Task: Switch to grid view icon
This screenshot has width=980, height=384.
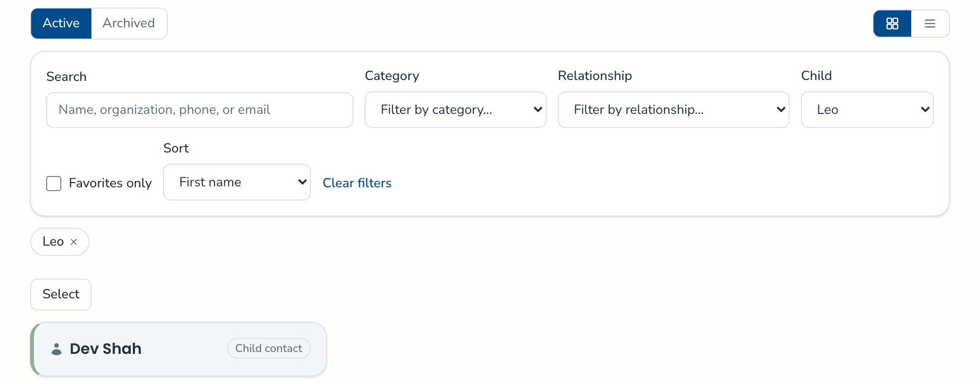Action: pyautogui.click(x=892, y=24)
